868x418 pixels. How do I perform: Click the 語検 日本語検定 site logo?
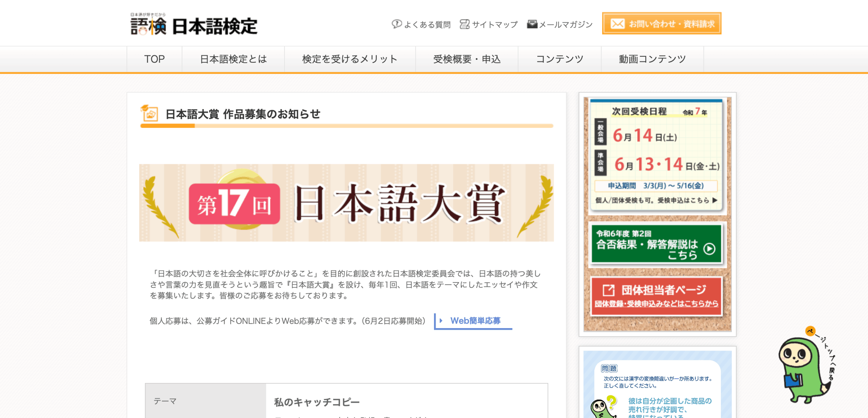194,24
